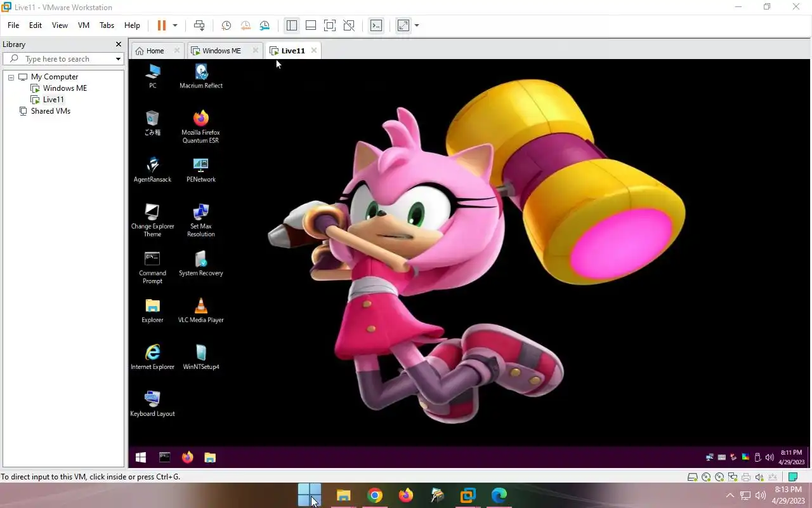Viewport: 812px width, 508px height.
Task: Toggle the Library panel visibility
Action: [292, 25]
